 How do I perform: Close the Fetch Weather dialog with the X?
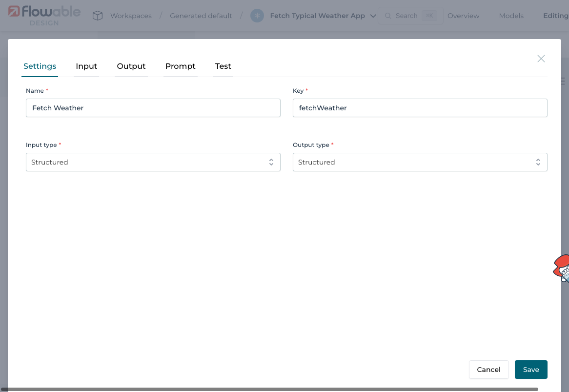click(541, 58)
